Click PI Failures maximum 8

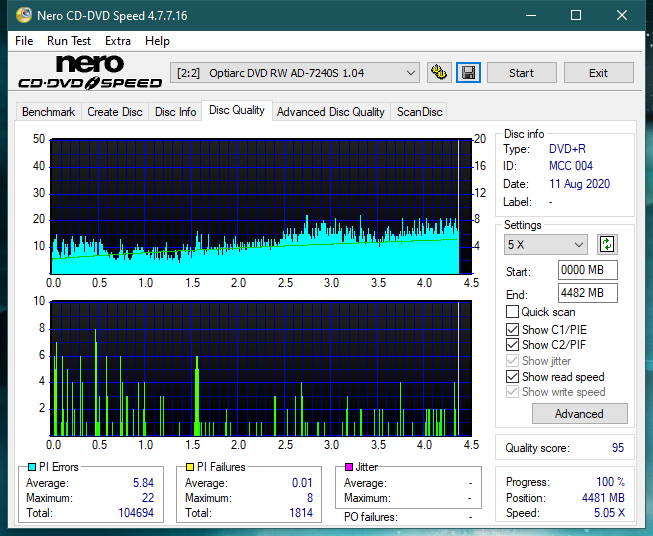[x=310, y=498]
